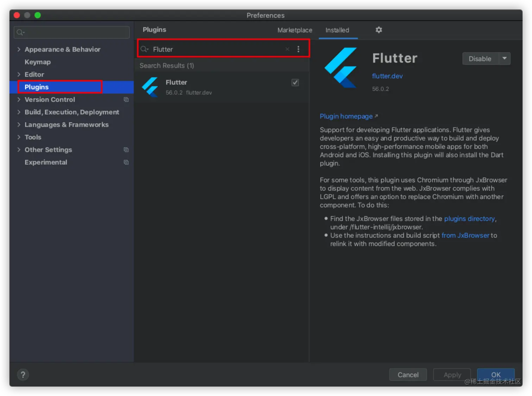The width and height of the screenshot is (532, 396).
Task: Click the Experimental project-level icon
Action: tap(126, 162)
